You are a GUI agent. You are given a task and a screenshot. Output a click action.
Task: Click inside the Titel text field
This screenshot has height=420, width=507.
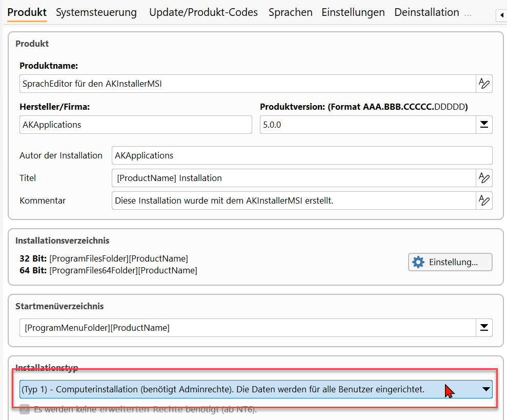[x=292, y=178]
